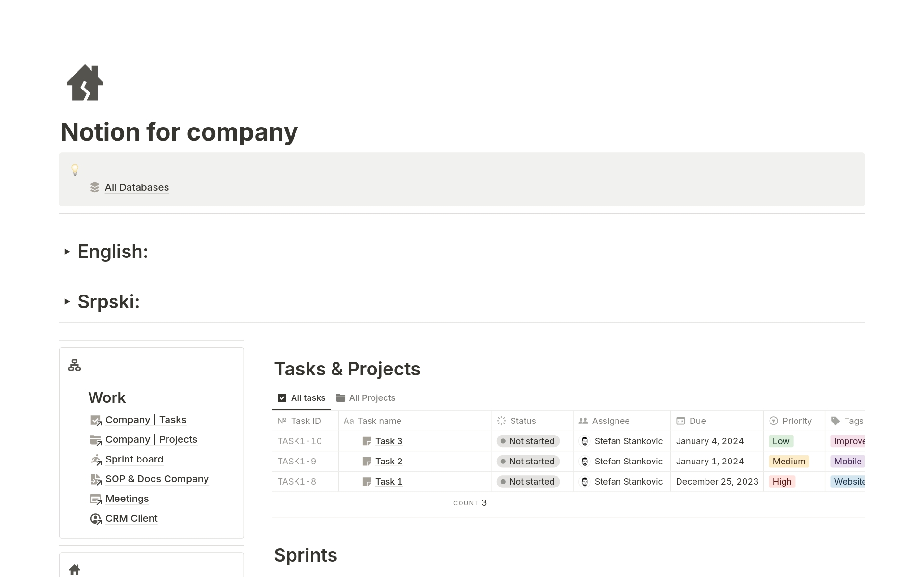Image resolution: width=924 pixels, height=577 pixels.
Task: Click the SOP & Docs Company document icon
Action: (96, 480)
